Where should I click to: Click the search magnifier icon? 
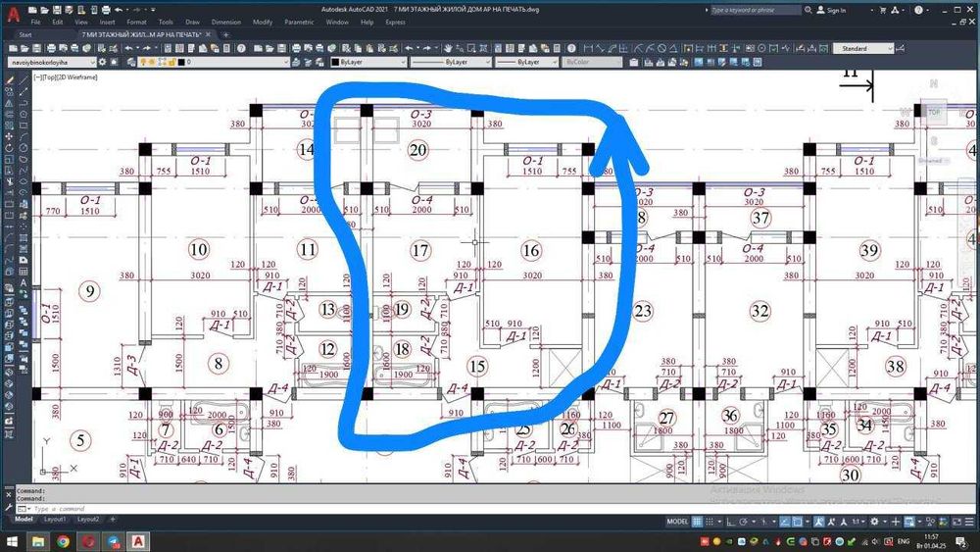[x=808, y=10]
